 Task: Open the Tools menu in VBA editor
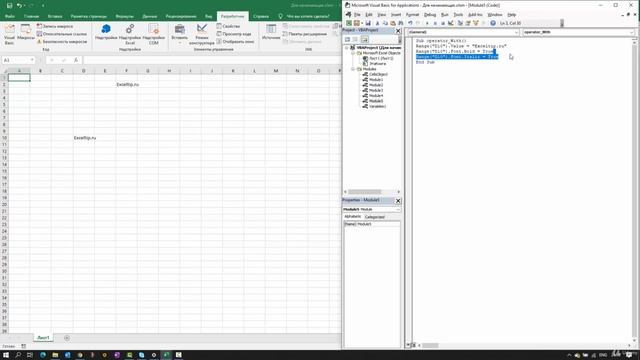click(x=458, y=15)
